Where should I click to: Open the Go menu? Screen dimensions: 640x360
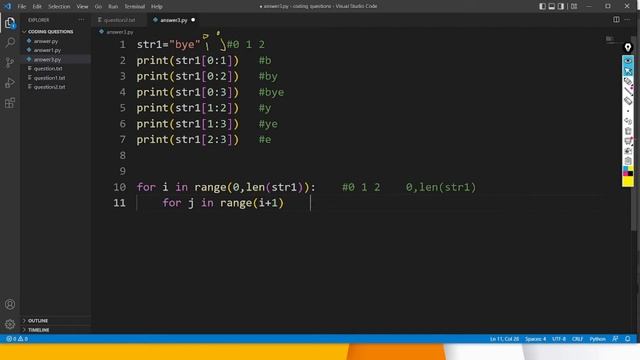(x=98, y=6)
